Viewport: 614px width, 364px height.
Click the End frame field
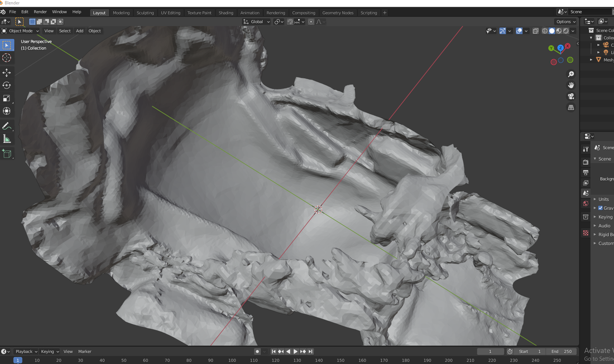point(561,352)
